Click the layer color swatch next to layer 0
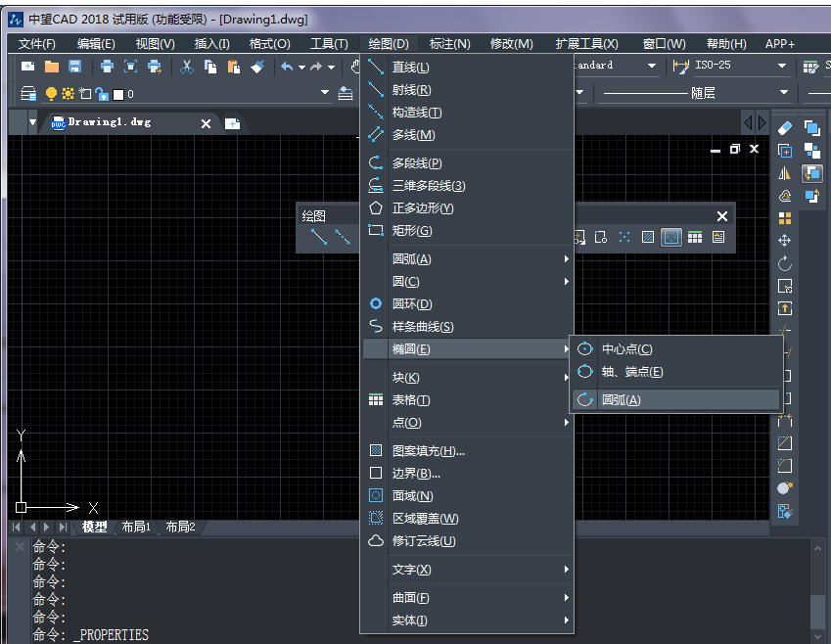Image resolution: width=831 pixels, height=644 pixels. [117, 93]
